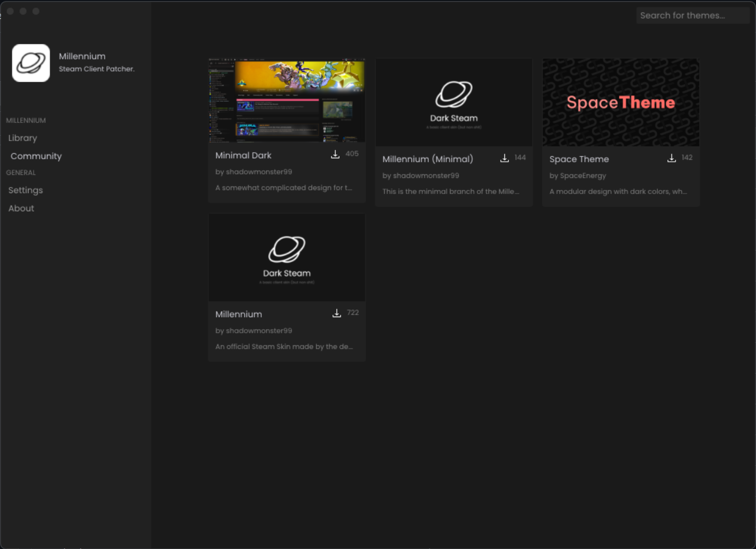Select the Millennium theme title in its card
Image resolution: width=756 pixels, height=549 pixels.
(x=239, y=314)
